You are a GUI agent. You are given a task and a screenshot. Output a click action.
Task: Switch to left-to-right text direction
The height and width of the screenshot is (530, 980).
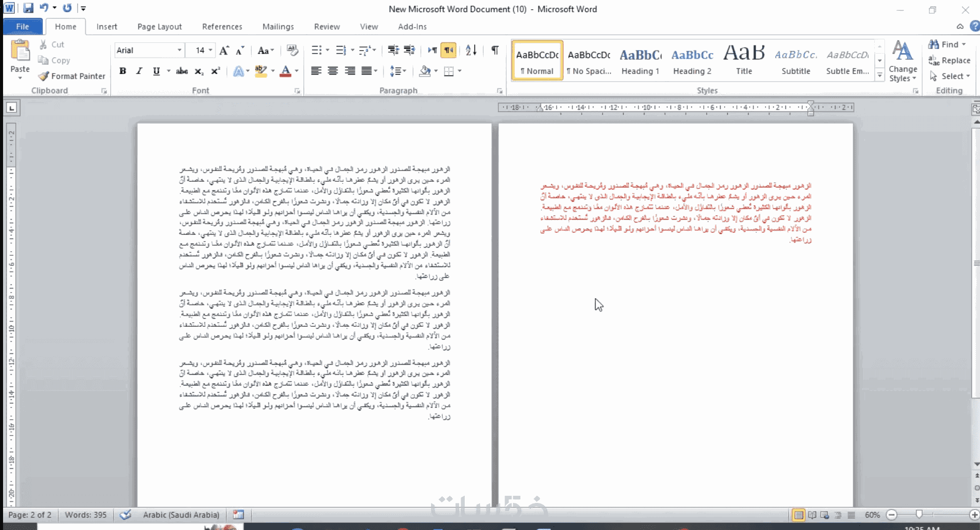pos(433,50)
